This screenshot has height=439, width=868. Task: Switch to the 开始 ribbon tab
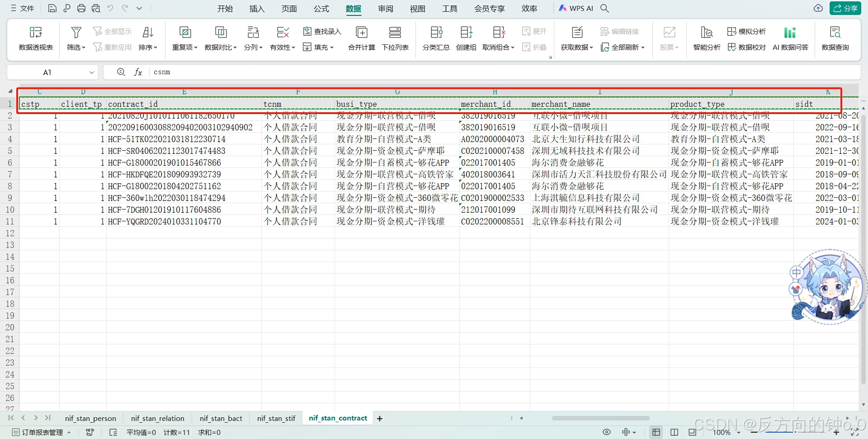[225, 9]
